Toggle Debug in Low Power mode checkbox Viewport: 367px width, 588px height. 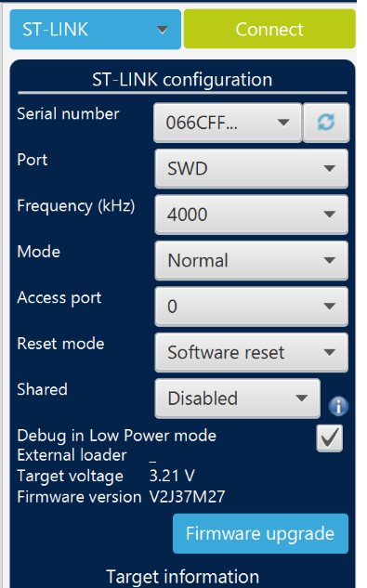click(x=330, y=438)
